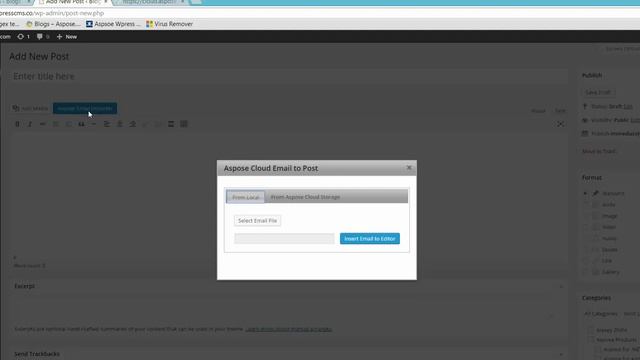Viewport: 640px width, 360px height.
Task: Click the browser address bar URL
Action: [x=52, y=13]
